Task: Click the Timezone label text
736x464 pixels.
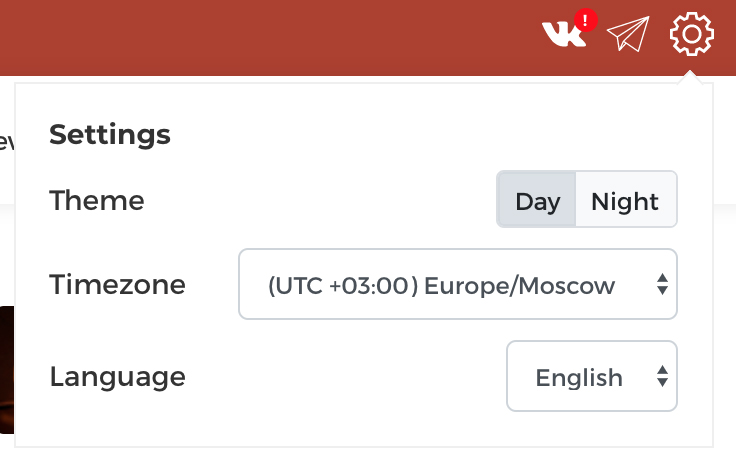Action: tap(117, 285)
